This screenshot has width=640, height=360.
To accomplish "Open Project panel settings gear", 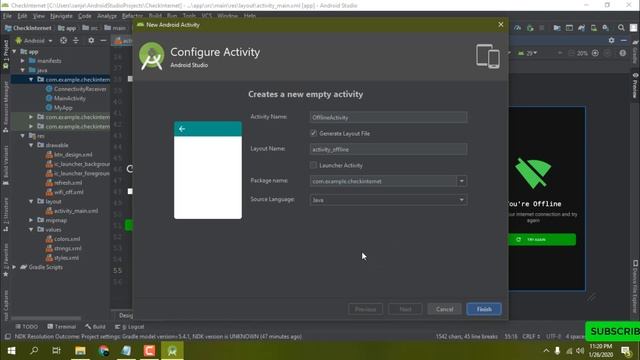I will [x=91, y=40].
